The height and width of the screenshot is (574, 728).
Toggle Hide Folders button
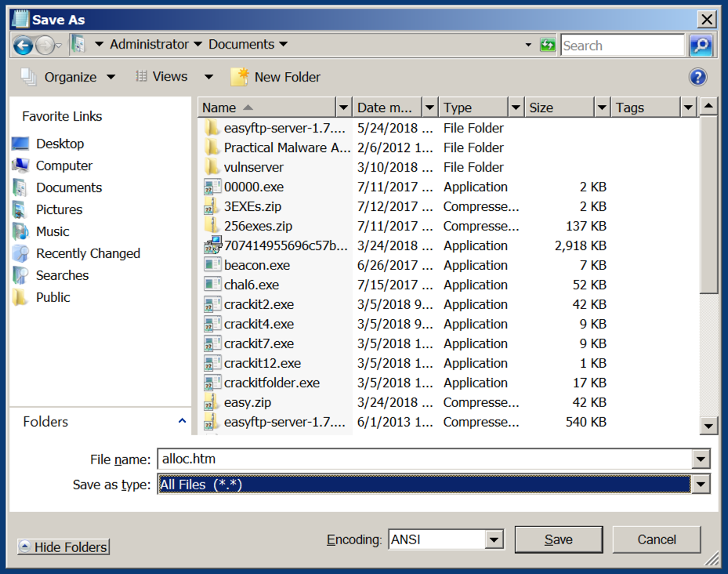tap(63, 547)
